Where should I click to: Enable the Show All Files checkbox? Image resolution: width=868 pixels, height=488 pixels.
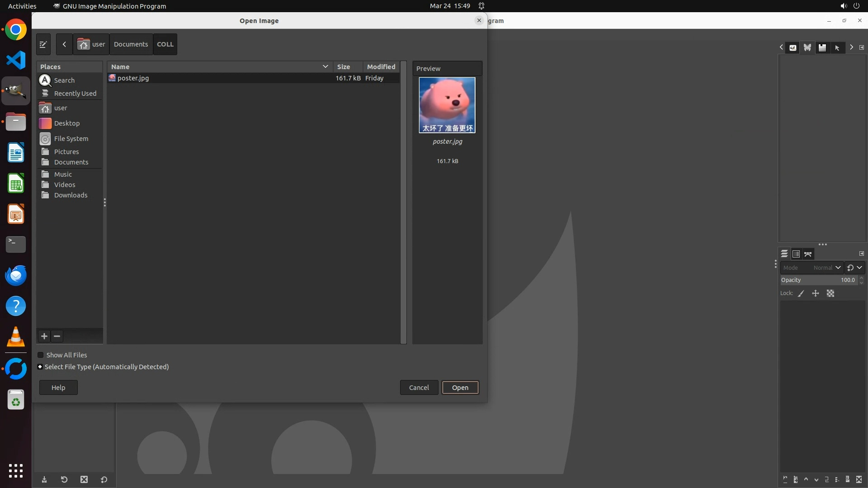click(x=41, y=355)
